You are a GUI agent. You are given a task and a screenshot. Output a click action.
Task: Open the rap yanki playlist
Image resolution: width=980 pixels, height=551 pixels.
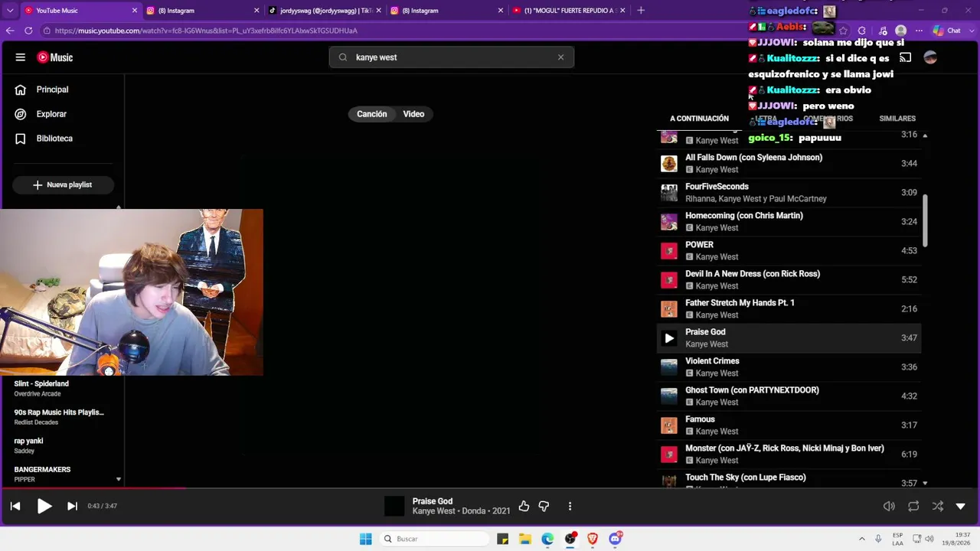tap(64, 445)
